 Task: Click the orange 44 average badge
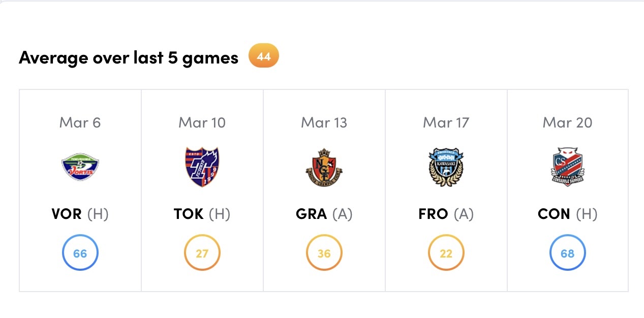[x=264, y=56]
